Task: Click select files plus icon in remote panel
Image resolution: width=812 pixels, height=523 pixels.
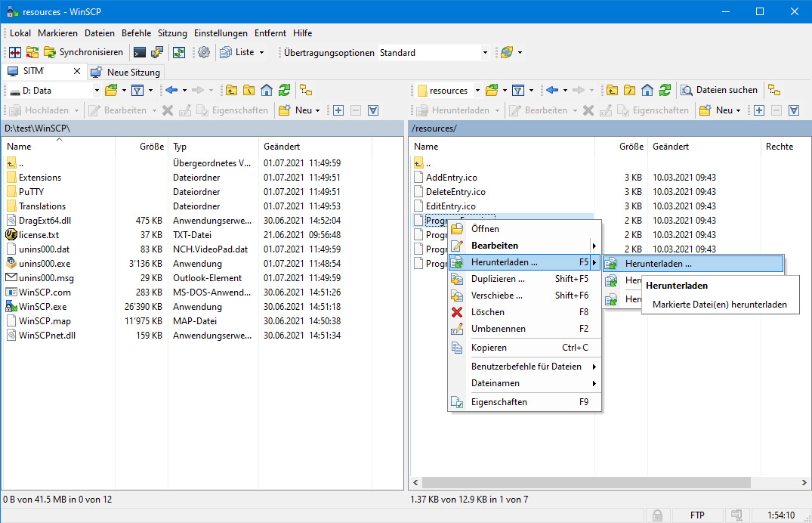Action: click(x=759, y=110)
